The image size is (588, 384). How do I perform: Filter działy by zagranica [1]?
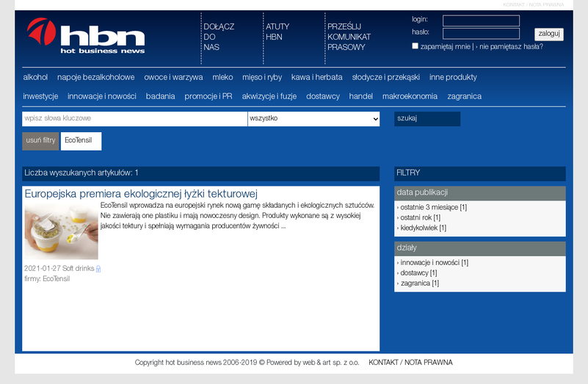(420, 283)
